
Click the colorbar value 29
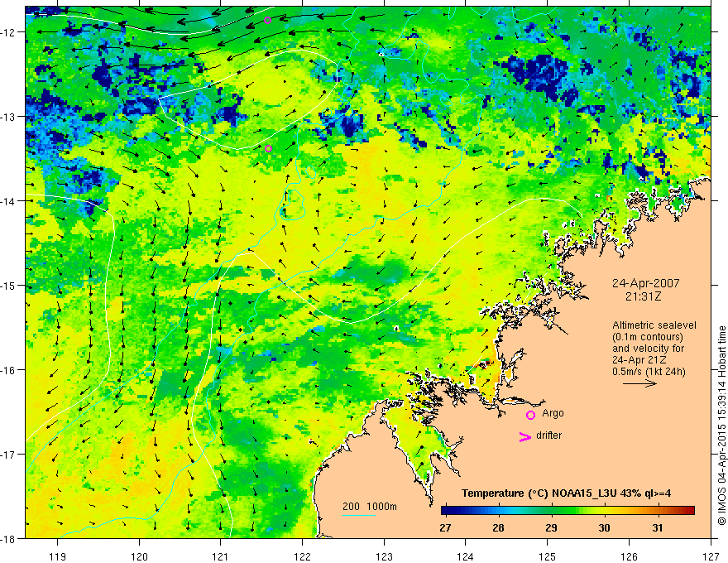tap(551, 528)
